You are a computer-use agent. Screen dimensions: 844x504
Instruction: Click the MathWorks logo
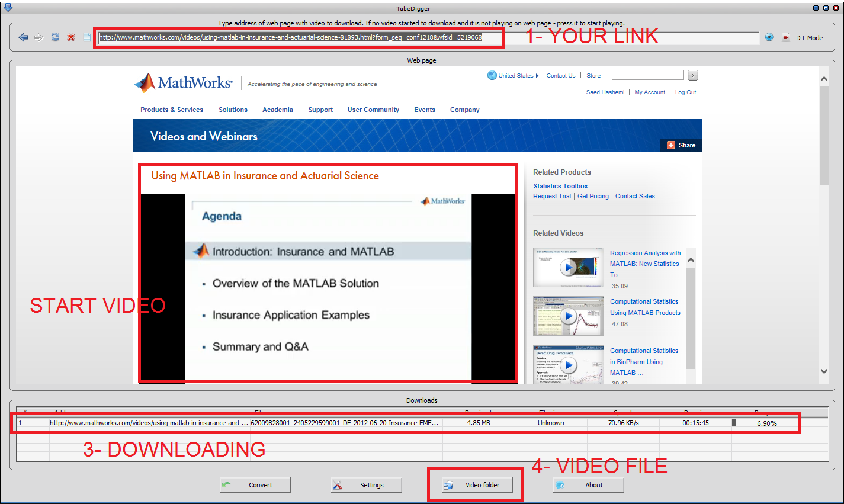coord(183,83)
